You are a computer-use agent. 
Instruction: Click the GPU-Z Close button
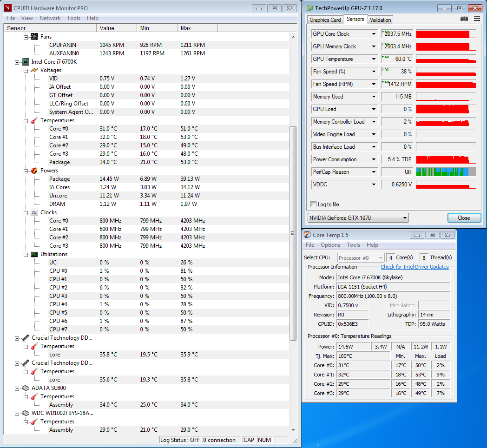tap(464, 218)
